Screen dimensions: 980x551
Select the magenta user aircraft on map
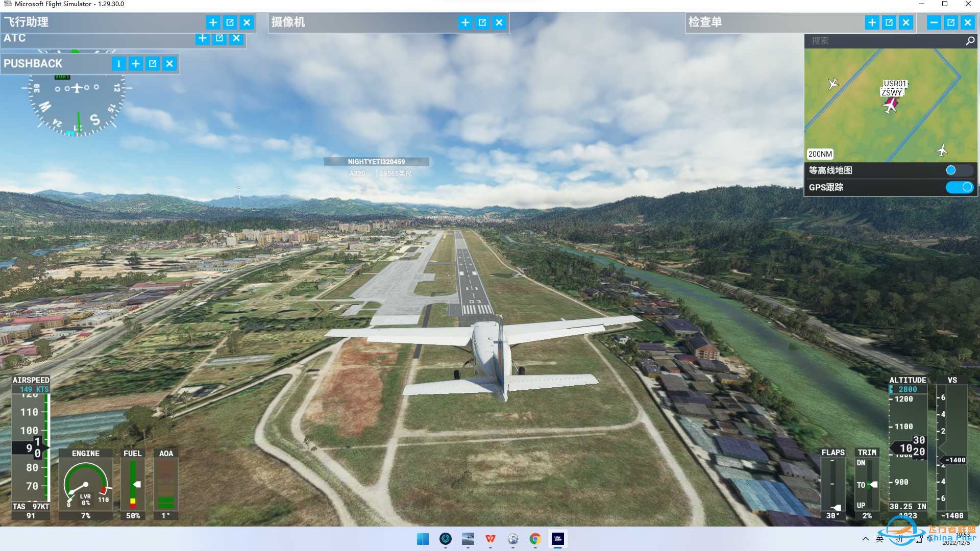coord(891,106)
